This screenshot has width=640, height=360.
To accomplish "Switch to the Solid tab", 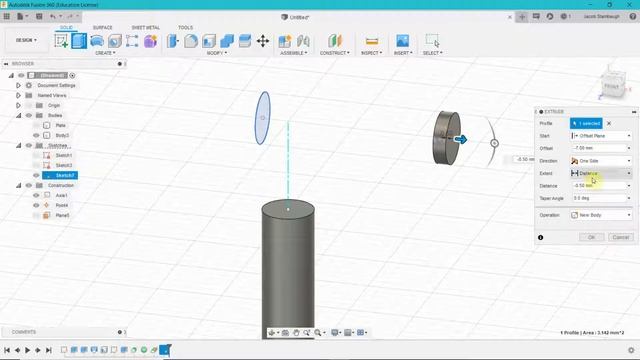I will point(66,27).
